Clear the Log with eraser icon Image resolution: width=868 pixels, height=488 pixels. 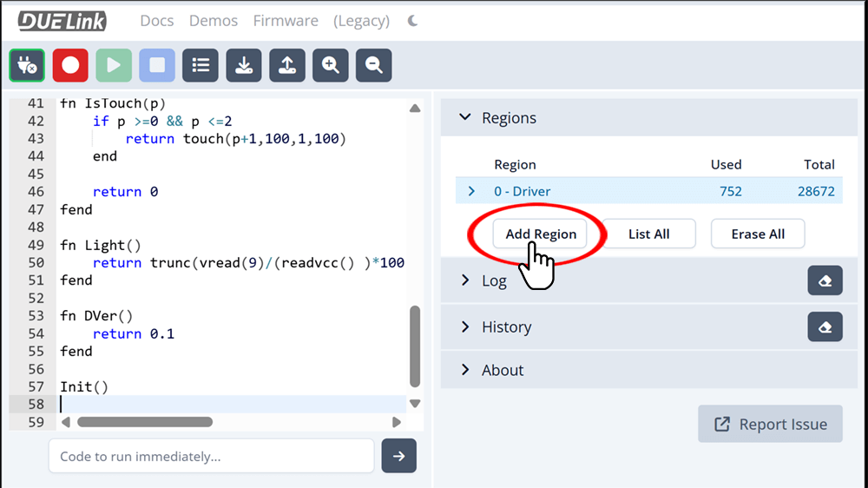pos(825,280)
